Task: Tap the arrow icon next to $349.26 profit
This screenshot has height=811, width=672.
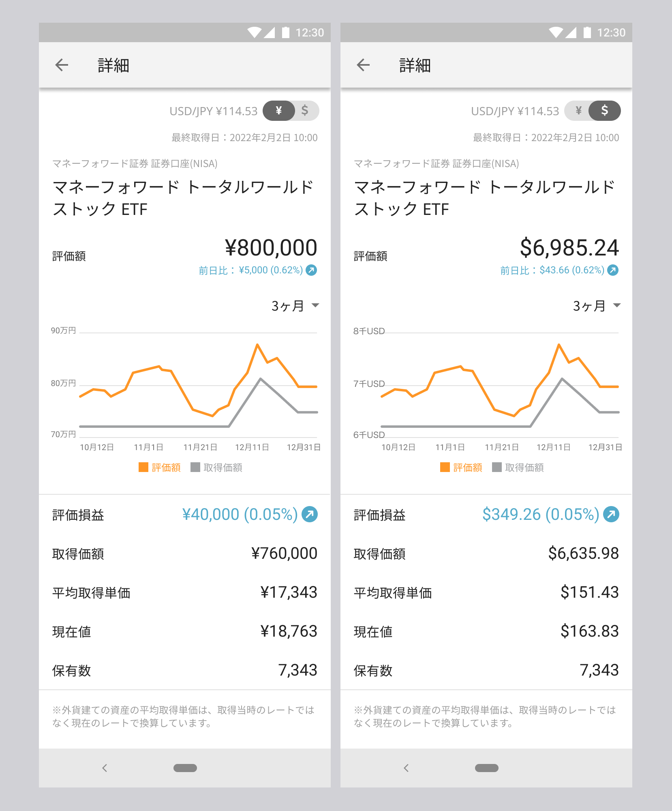Action: (611, 514)
